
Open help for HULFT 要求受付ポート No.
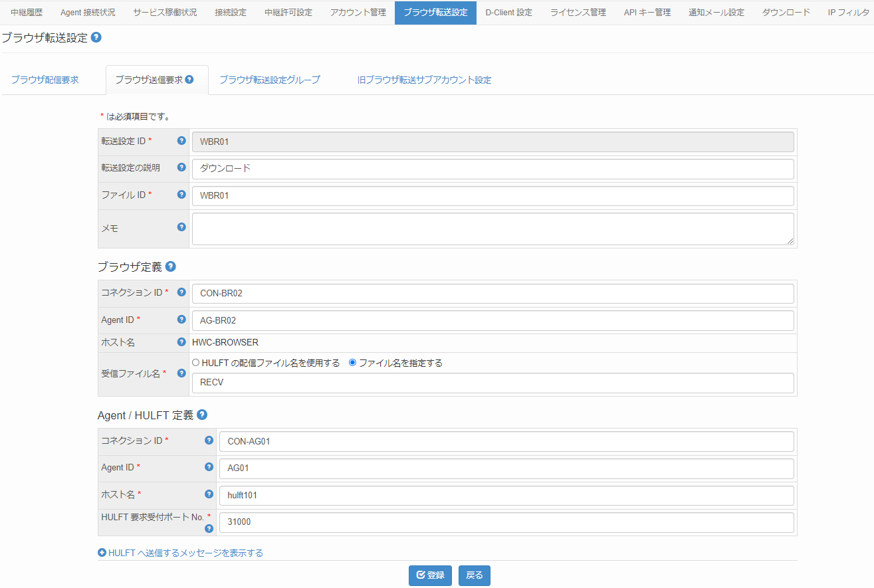[209, 529]
